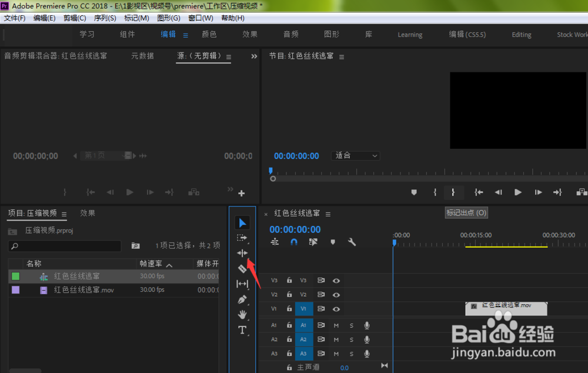Screen dimensions: 588x373
Task: Switch to 效果 workspace tab
Action: pyautogui.click(x=250, y=35)
